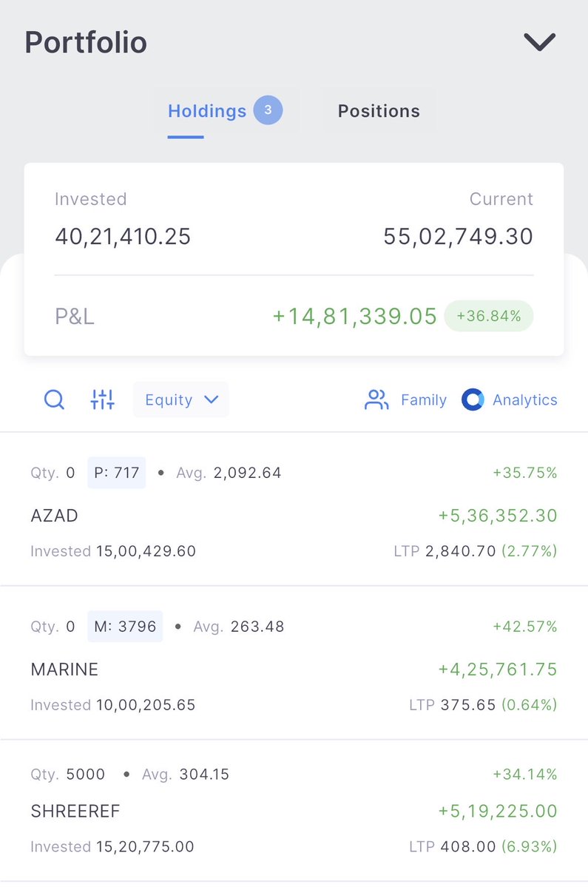588x887 pixels.
Task: Tap the overall P&L amount +14,81,339.05
Action: (x=354, y=316)
